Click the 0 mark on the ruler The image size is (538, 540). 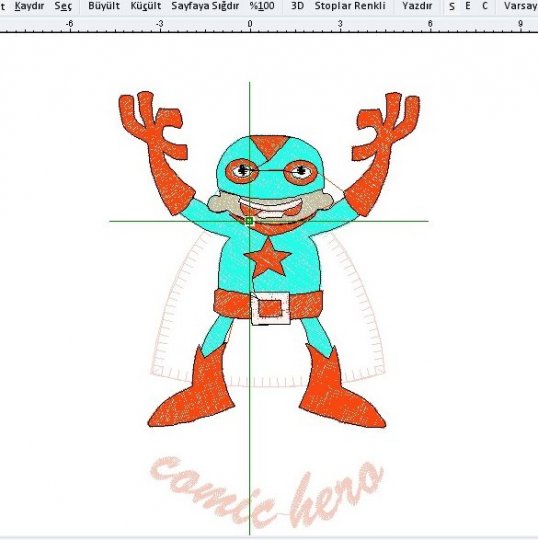point(250,24)
